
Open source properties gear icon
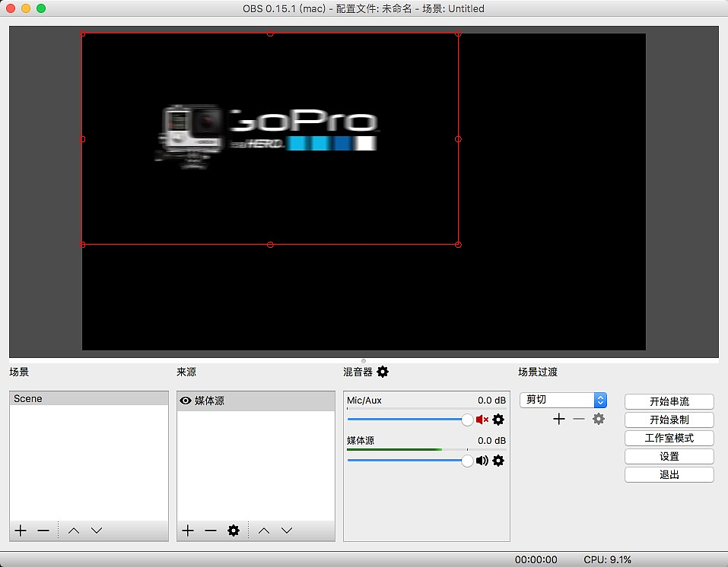pyautogui.click(x=234, y=531)
